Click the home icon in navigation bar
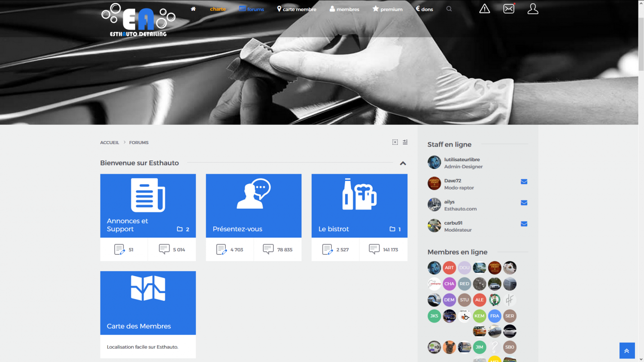 [x=193, y=9]
